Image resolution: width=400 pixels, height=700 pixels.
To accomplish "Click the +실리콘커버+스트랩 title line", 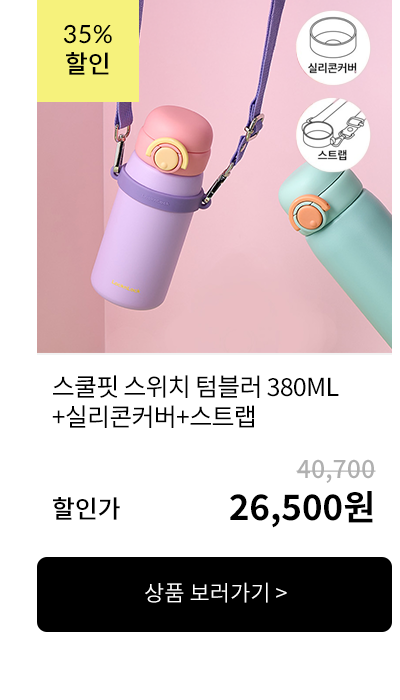I will pos(154,417).
